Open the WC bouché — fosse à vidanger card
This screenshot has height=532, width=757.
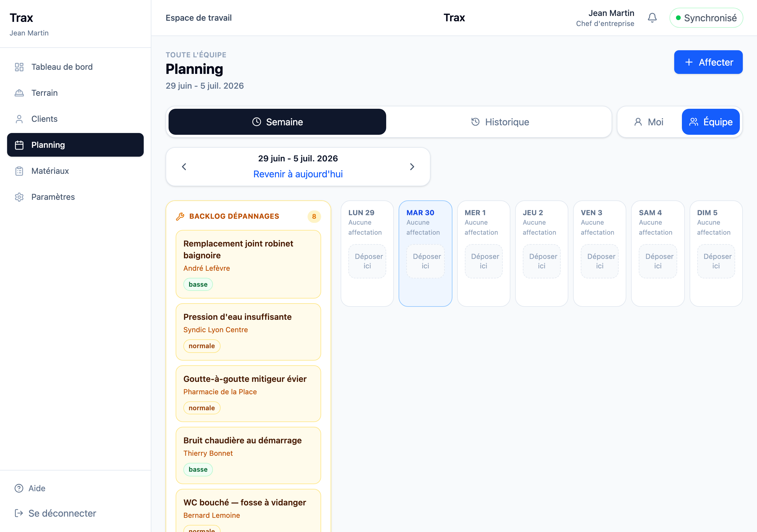248,511
